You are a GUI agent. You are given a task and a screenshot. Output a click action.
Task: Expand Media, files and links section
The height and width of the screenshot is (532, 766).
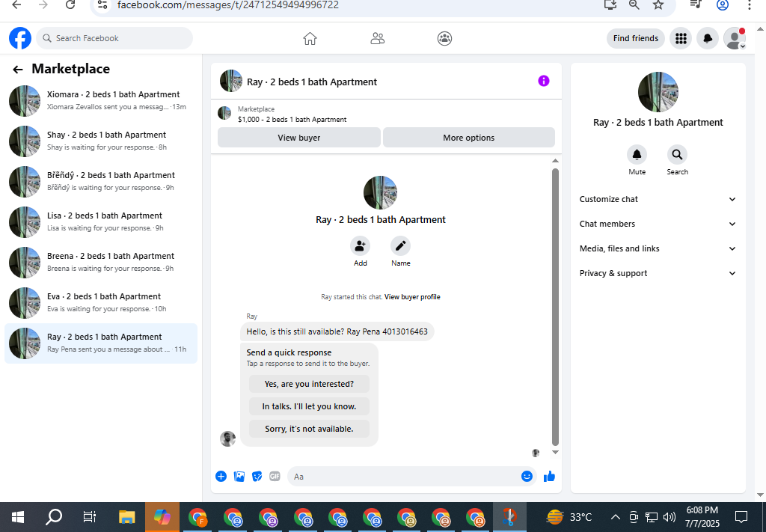pyautogui.click(x=658, y=248)
